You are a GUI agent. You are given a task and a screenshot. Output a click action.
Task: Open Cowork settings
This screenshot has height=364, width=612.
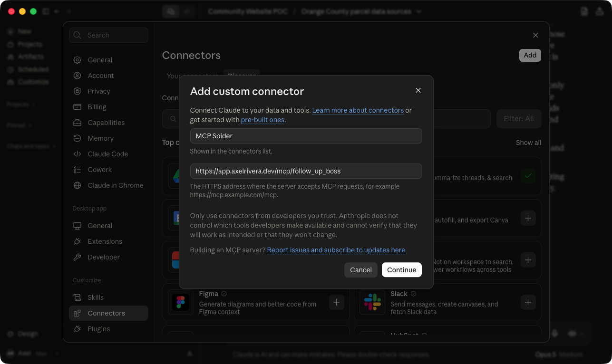click(x=108, y=170)
